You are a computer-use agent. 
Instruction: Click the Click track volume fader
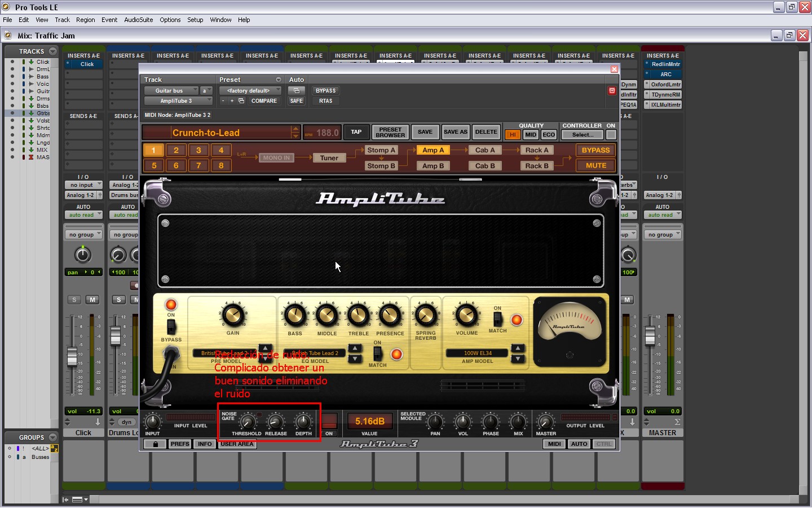(x=72, y=356)
